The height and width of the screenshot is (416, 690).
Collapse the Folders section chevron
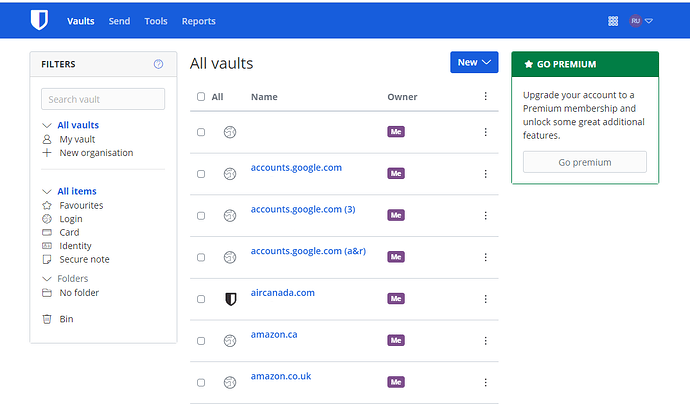click(47, 279)
